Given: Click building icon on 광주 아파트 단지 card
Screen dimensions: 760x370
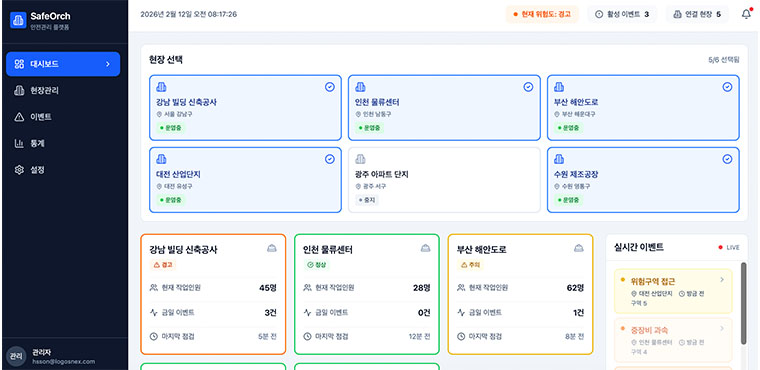Looking at the screenshot, I should (360, 159).
